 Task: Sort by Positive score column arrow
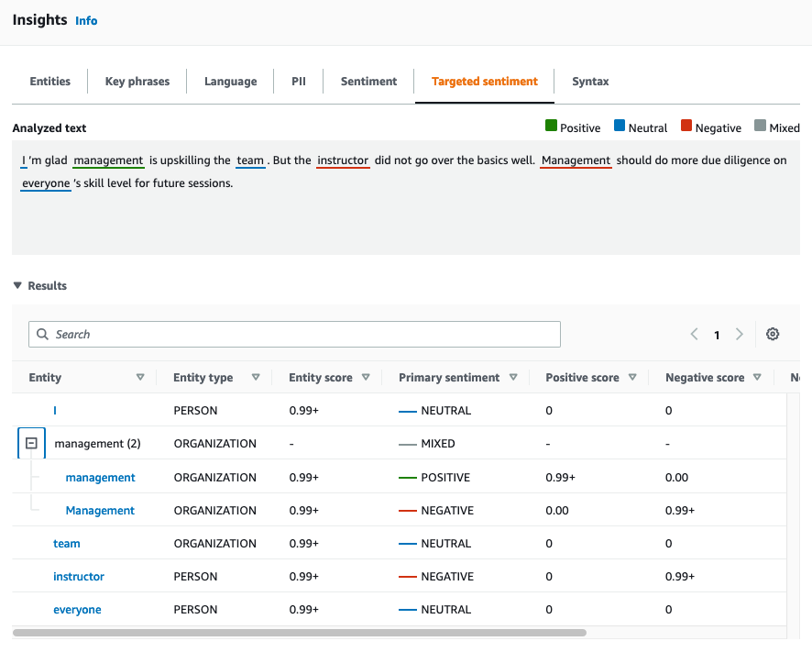[x=632, y=378]
